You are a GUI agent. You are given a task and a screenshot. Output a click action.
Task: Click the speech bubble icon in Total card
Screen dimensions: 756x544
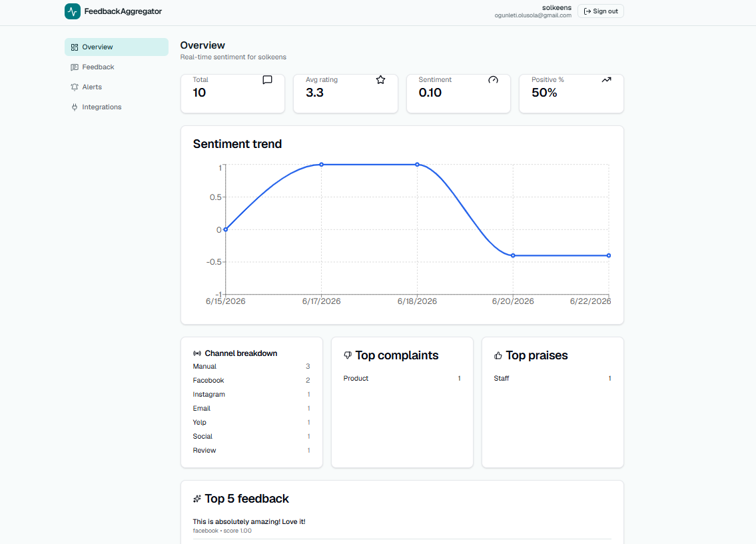pyautogui.click(x=267, y=79)
